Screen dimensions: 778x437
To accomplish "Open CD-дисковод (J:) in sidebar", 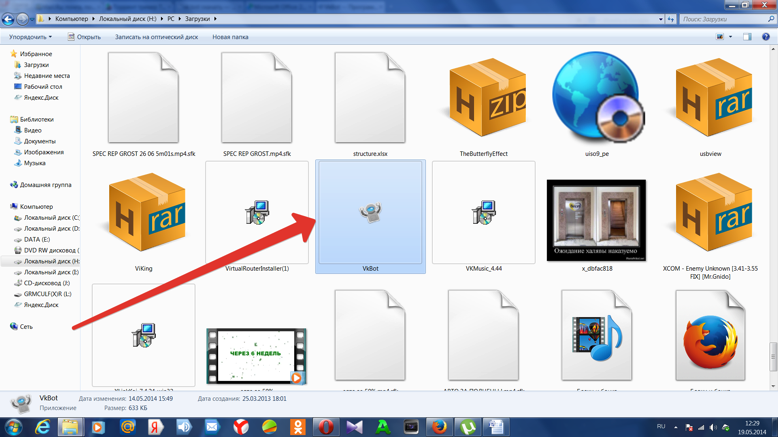I will 47,283.
